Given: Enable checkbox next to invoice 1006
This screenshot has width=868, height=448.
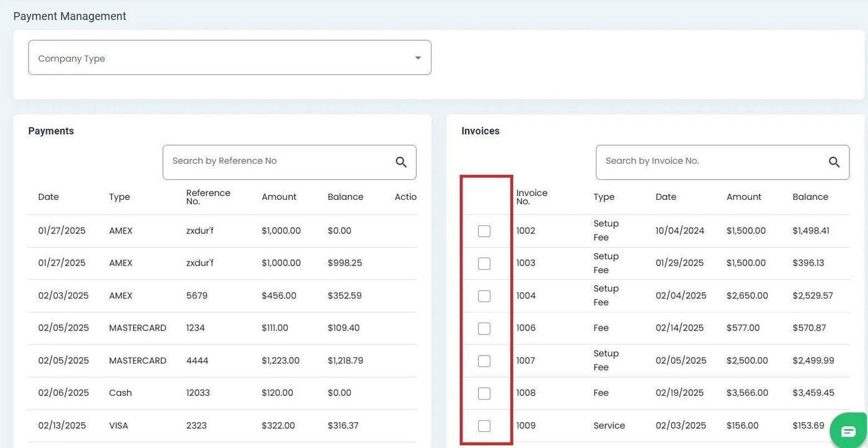Looking at the screenshot, I should pos(484,328).
